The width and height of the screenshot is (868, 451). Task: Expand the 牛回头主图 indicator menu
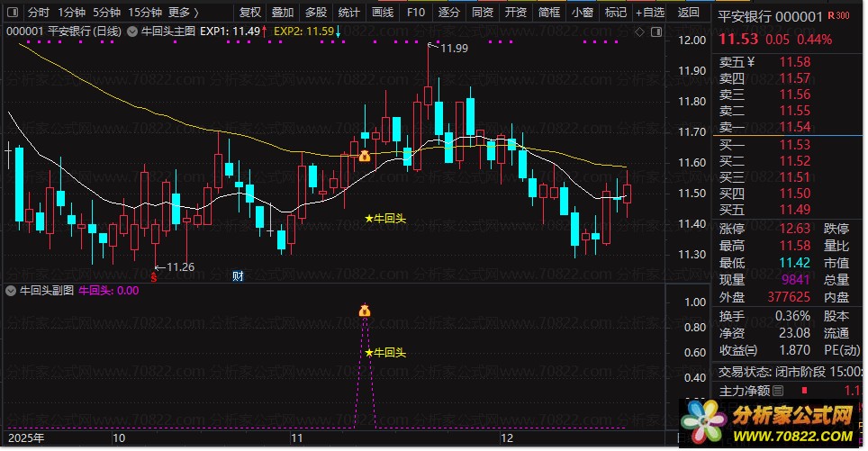click(132, 32)
